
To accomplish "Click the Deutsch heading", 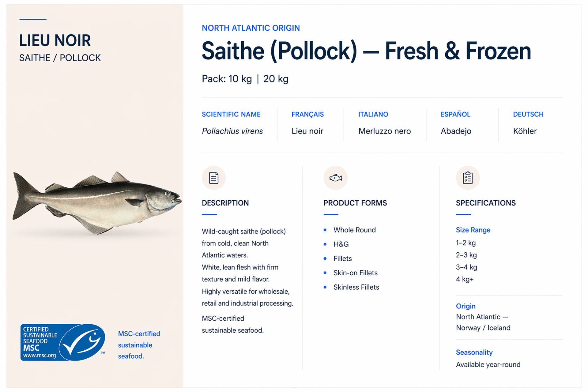I will click(528, 115).
